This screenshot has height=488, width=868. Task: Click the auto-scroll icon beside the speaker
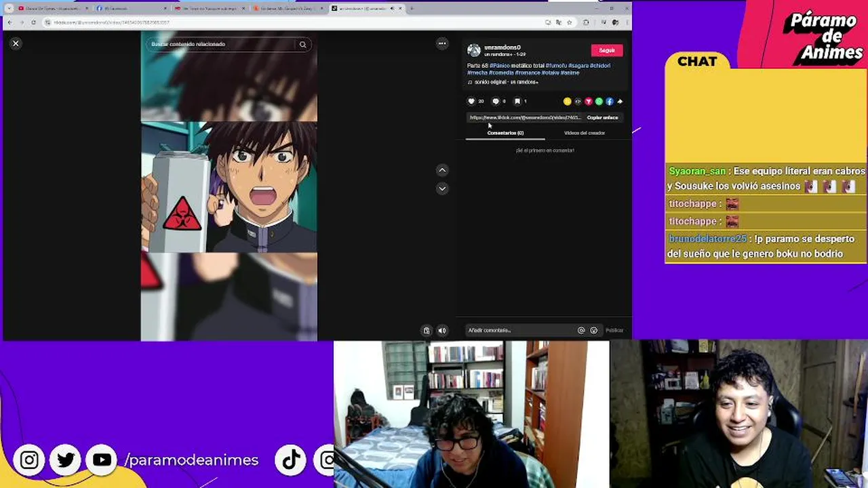(427, 331)
